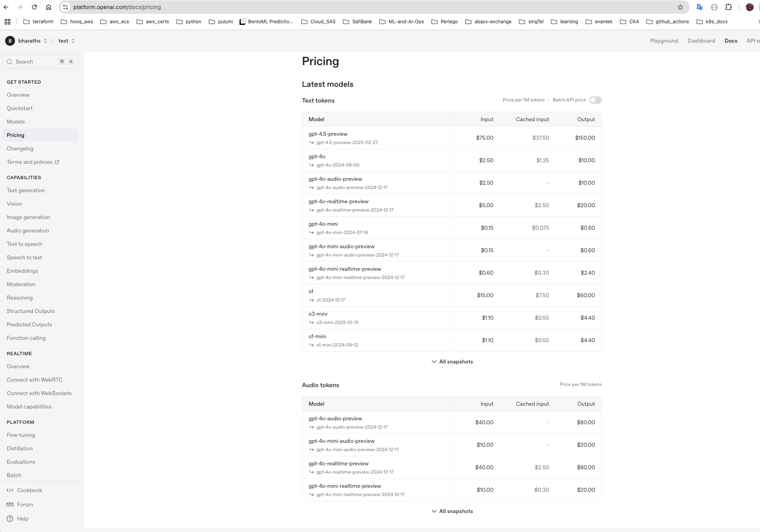Open the bharaths organization switcher
The image size is (760, 532).
[33, 41]
